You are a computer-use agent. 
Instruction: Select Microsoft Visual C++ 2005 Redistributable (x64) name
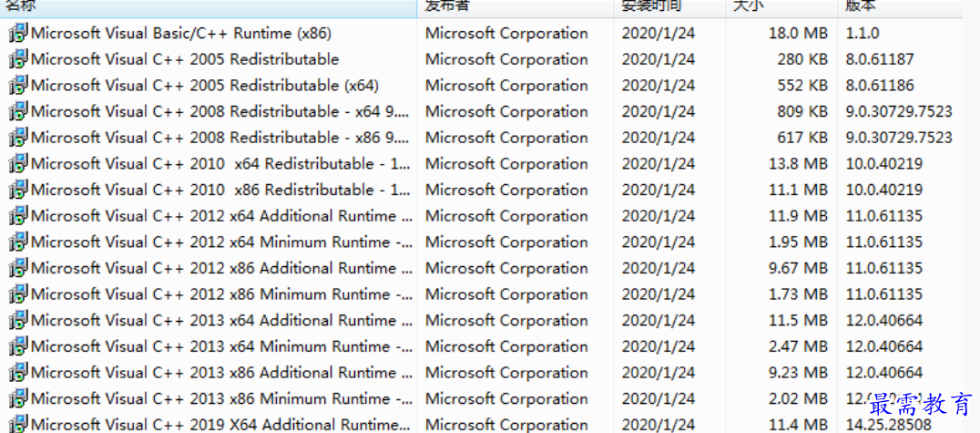click(x=205, y=85)
